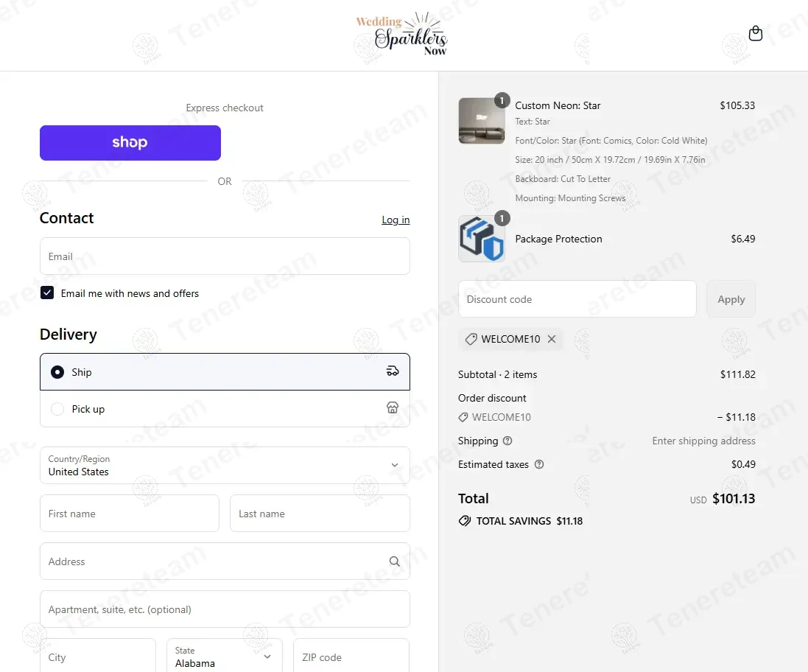Open the Country/Region dropdown
The height and width of the screenshot is (672, 808).
coord(225,466)
